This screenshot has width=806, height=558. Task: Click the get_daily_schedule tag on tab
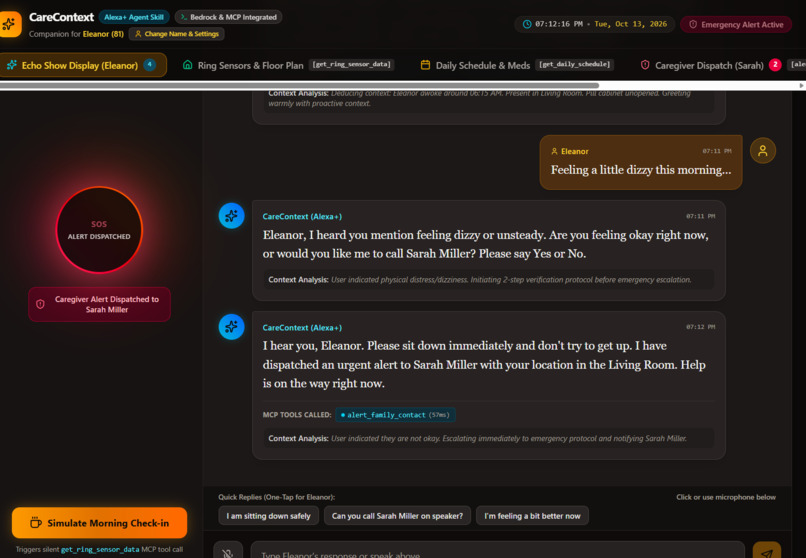click(x=574, y=64)
